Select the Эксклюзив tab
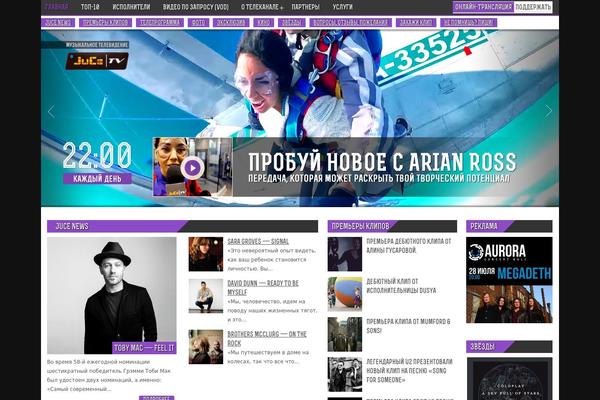This screenshot has height=400, width=600. point(231,23)
